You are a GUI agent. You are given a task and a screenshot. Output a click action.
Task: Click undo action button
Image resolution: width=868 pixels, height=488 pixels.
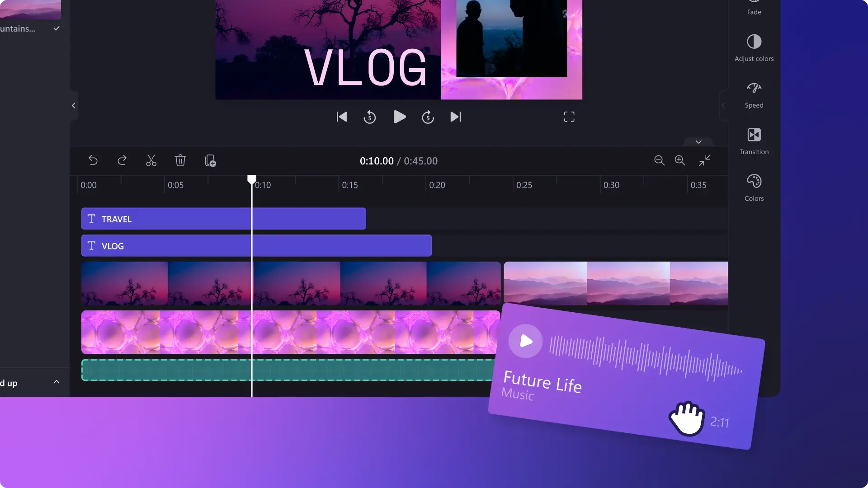coord(93,160)
